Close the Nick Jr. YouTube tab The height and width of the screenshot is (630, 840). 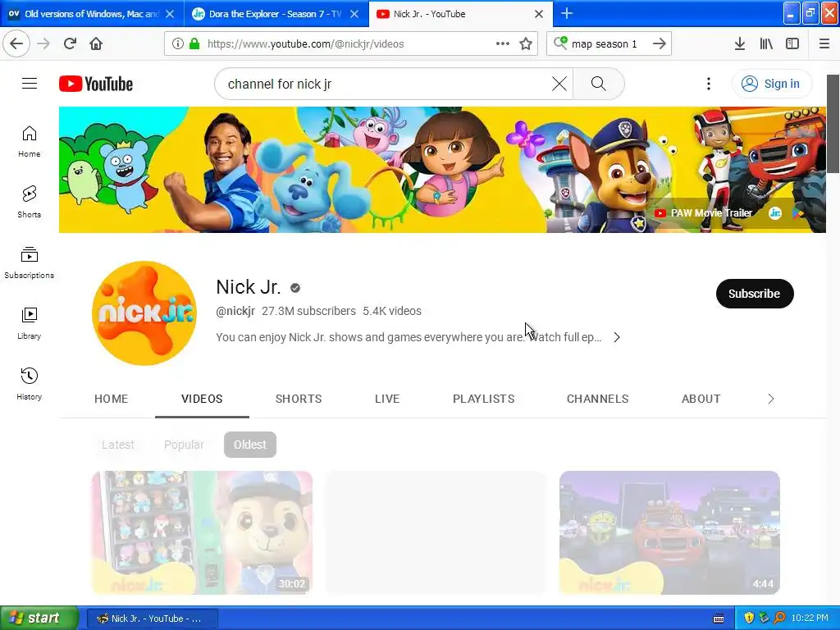(539, 14)
